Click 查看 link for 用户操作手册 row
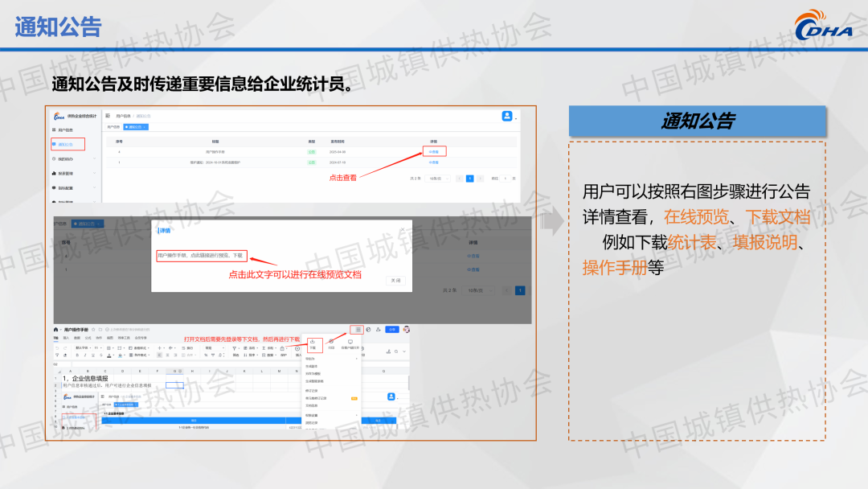The height and width of the screenshot is (489, 868). click(433, 151)
